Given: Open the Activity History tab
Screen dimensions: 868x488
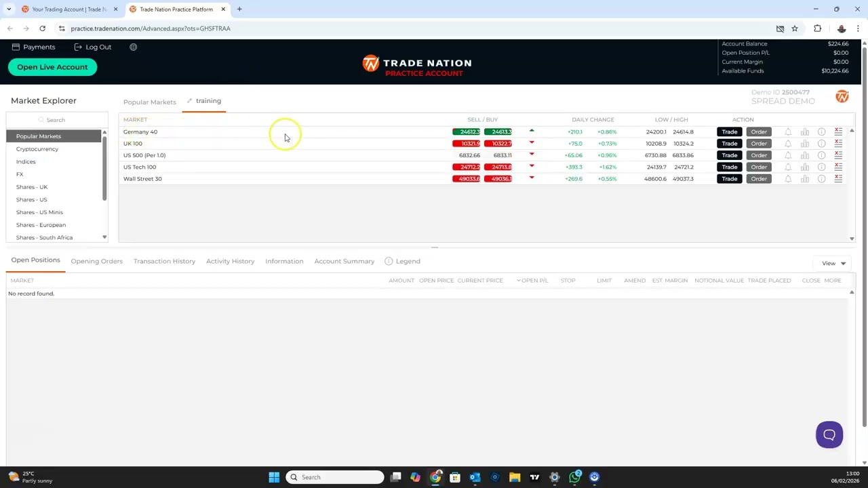Looking at the screenshot, I should (x=231, y=261).
